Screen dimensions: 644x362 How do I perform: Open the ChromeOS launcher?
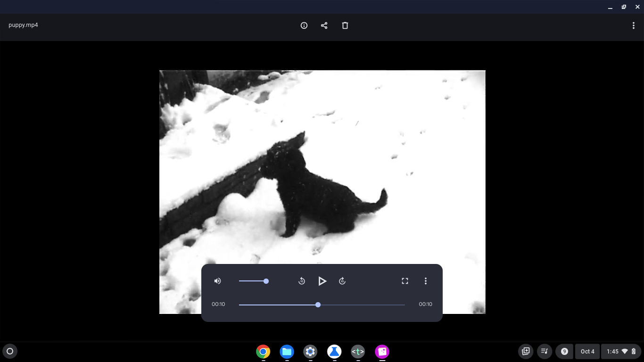click(10, 351)
